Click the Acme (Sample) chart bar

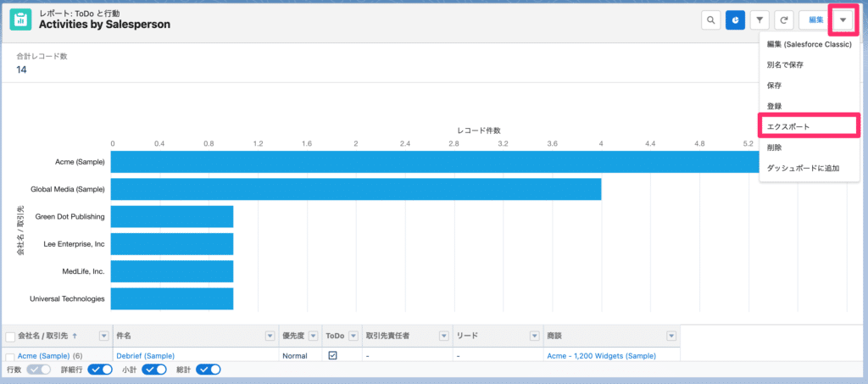point(435,162)
